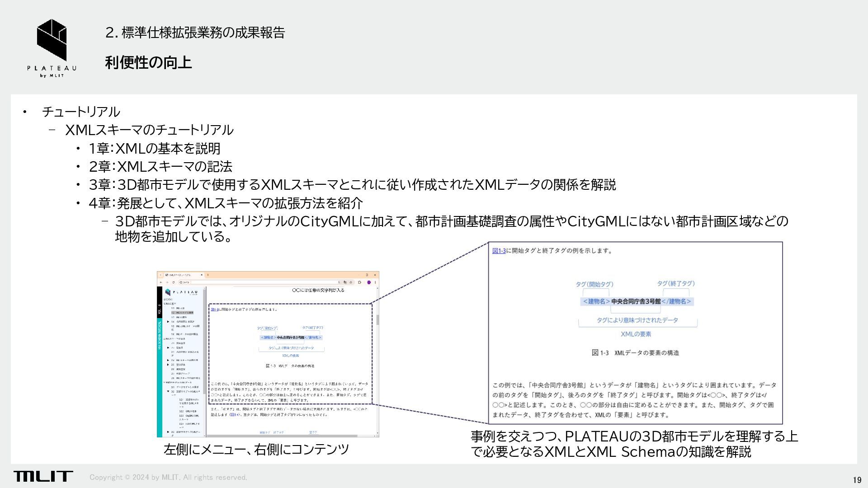Click the browser forward arrow button

(x=167, y=282)
